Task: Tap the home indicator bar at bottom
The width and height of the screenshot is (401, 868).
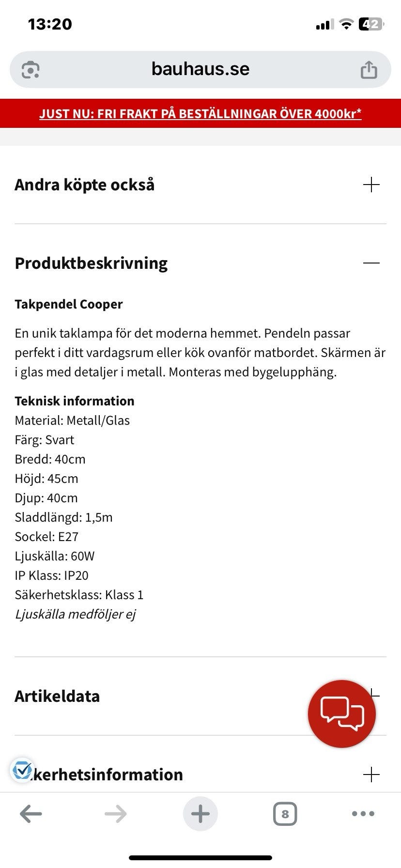Action: point(200,858)
